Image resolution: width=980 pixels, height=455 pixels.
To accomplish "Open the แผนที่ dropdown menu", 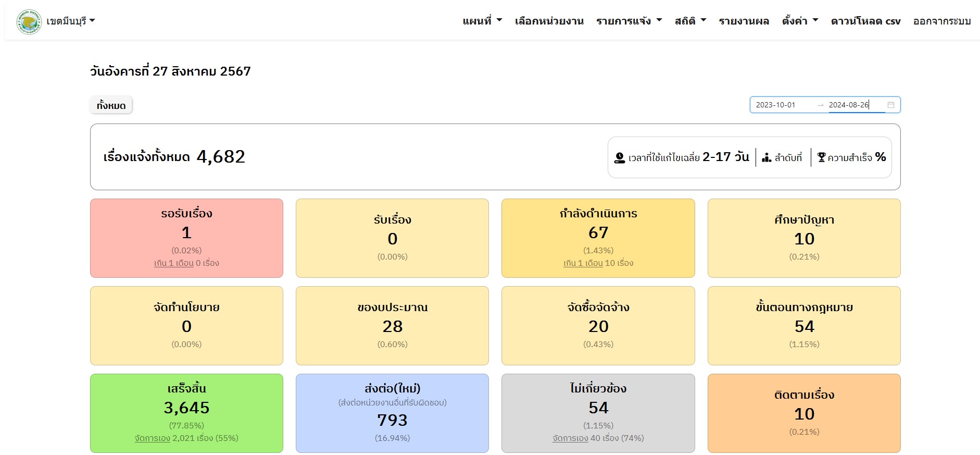I will (482, 21).
